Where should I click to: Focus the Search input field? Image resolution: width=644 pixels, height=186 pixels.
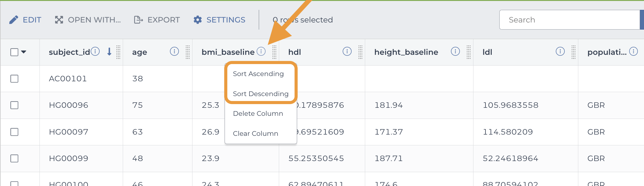(x=570, y=20)
